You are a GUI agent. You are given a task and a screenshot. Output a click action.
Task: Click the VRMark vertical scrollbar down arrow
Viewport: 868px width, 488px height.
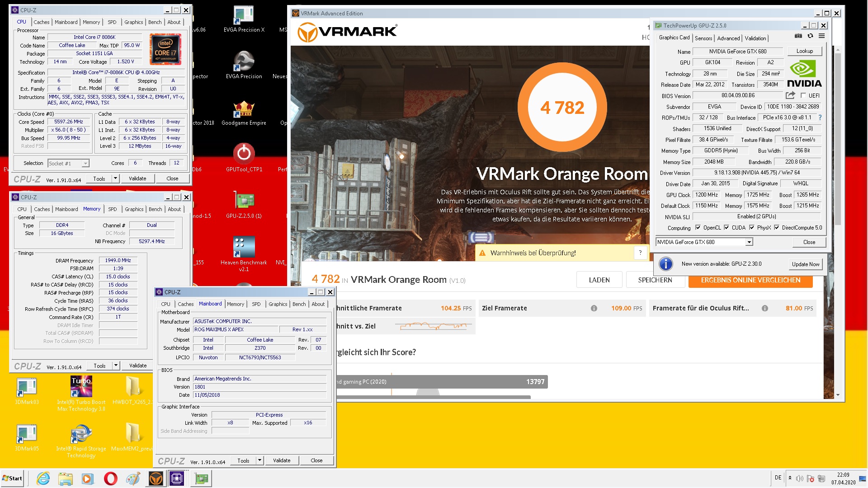pyautogui.click(x=838, y=395)
